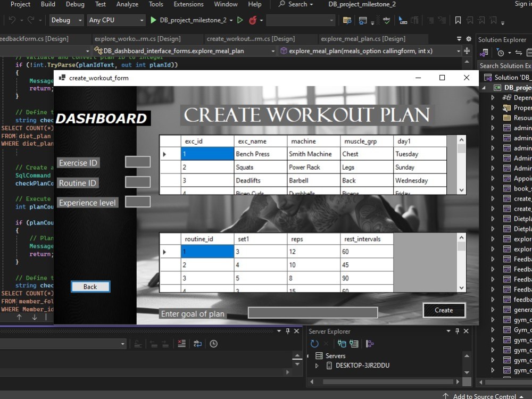Open the Search dropdown in title bar
This screenshot has width=532, height=399.
coord(296,4)
